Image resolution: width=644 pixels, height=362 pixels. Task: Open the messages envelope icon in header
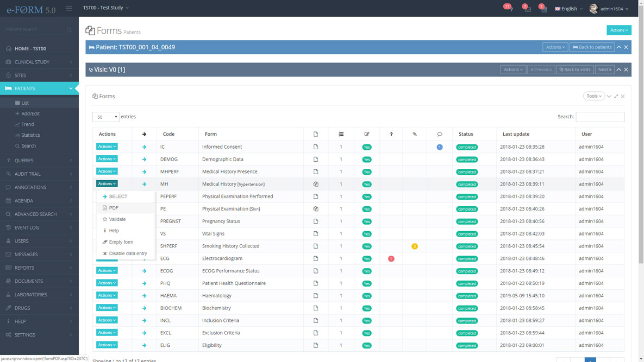click(x=527, y=9)
